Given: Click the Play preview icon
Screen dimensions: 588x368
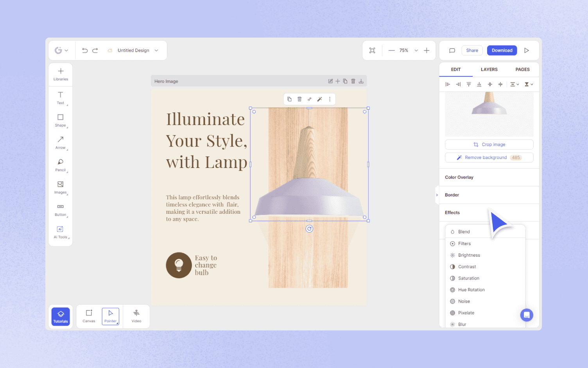Looking at the screenshot, I should tap(527, 51).
